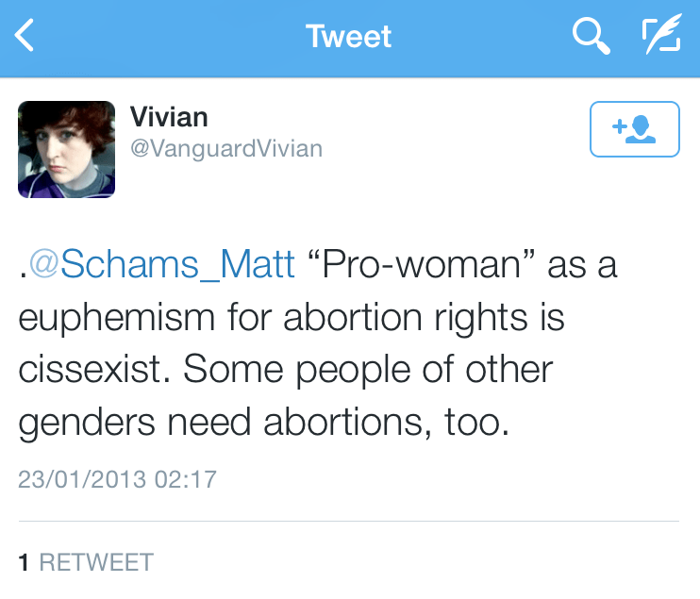Open Vivian's profile picture
The width and height of the screenshot is (700, 599).
67,149
